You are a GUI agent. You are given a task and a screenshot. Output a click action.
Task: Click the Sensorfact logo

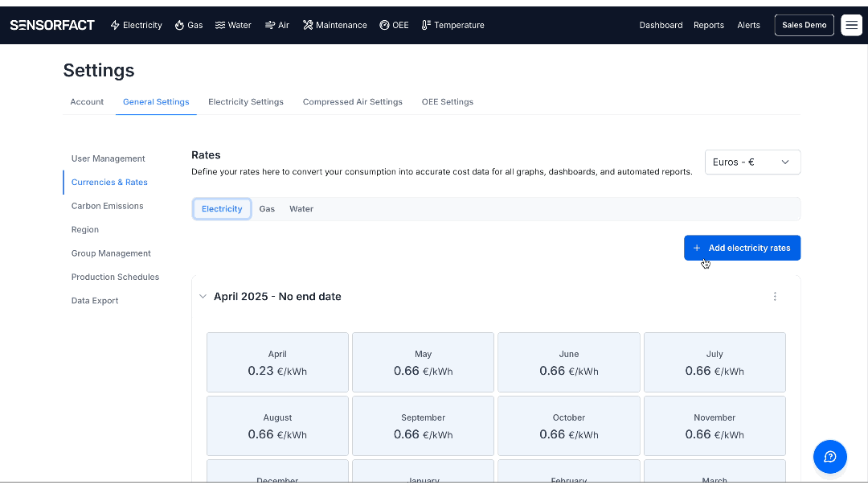tap(52, 25)
